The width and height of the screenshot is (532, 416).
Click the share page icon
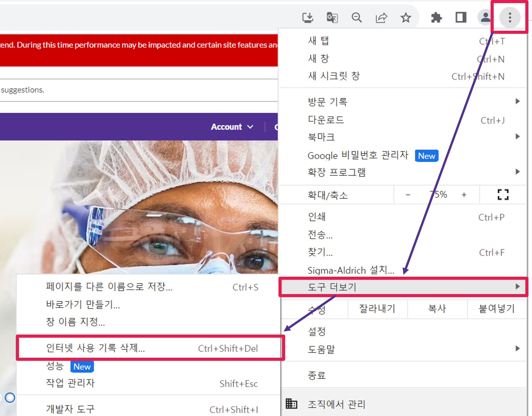pyautogui.click(x=381, y=18)
